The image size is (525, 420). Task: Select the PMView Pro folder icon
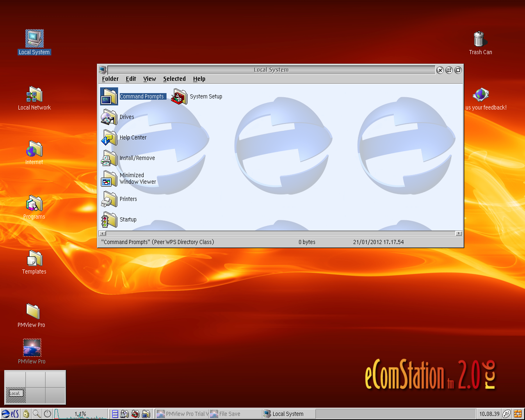[33, 312]
